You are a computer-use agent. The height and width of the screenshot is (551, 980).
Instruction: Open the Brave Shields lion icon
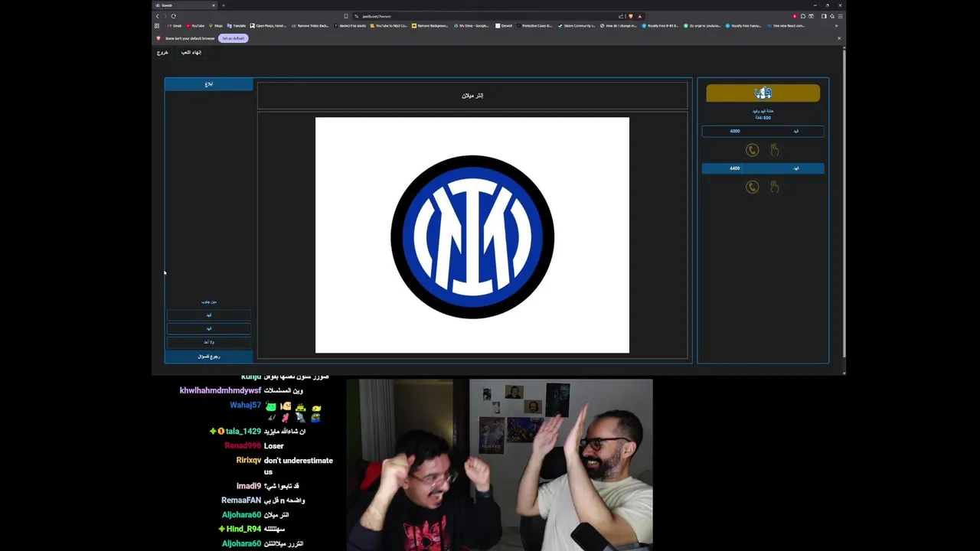(631, 16)
